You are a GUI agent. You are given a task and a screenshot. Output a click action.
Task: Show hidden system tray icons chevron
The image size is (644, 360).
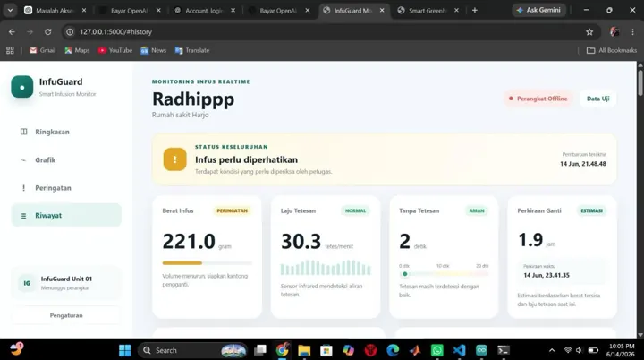[x=552, y=350]
